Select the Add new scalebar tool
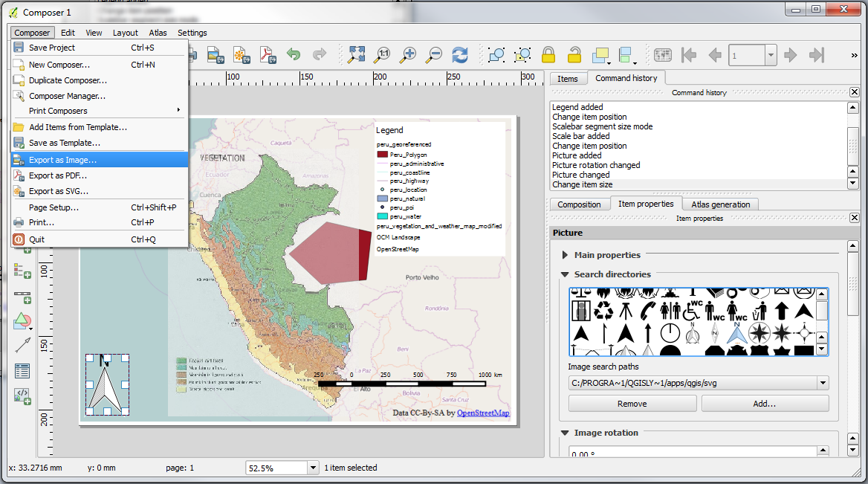The image size is (868, 484). click(x=22, y=297)
